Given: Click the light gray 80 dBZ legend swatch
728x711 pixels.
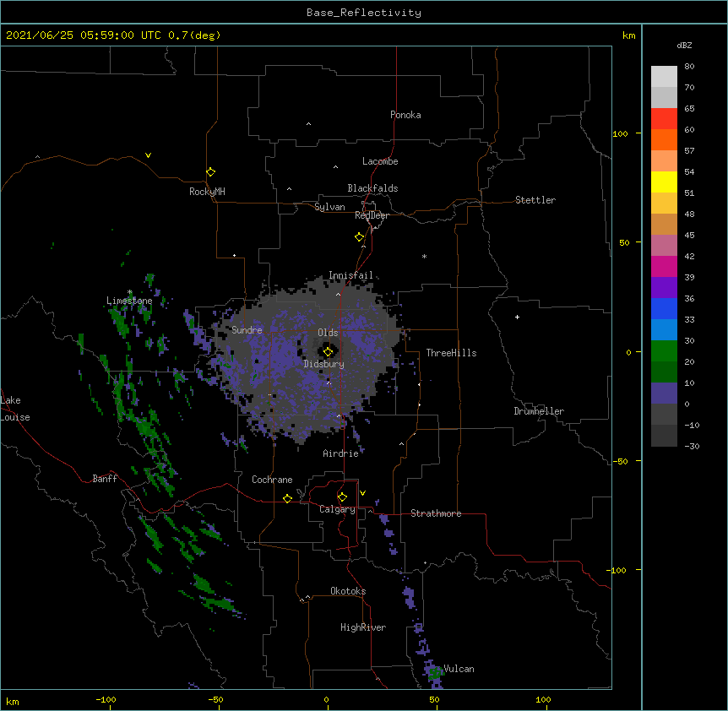Looking at the screenshot, I should [x=664, y=76].
